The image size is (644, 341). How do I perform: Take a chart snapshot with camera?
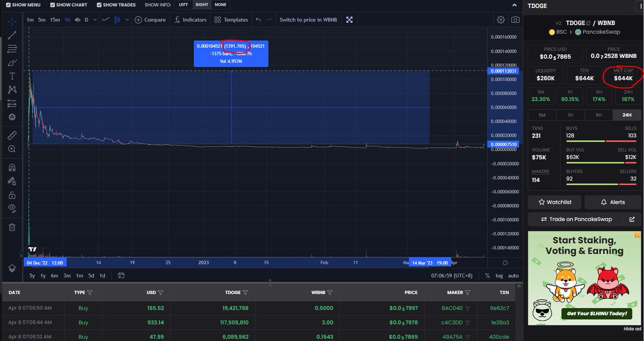click(x=515, y=20)
